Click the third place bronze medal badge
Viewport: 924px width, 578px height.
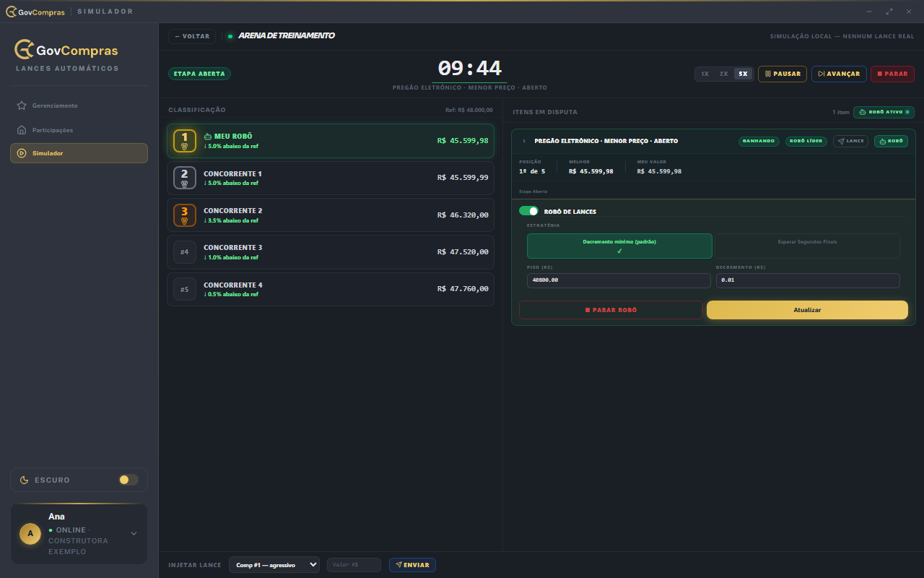pyautogui.click(x=185, y=215)
